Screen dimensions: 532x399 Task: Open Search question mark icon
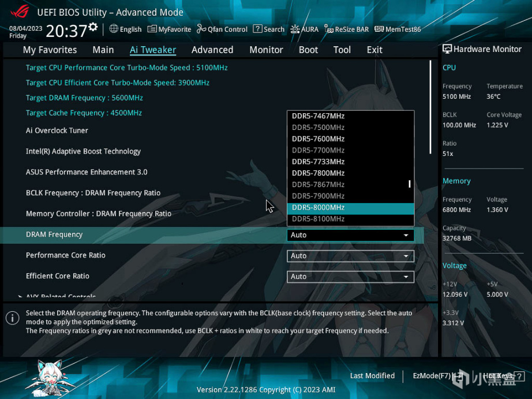click(x=257, y=29)
